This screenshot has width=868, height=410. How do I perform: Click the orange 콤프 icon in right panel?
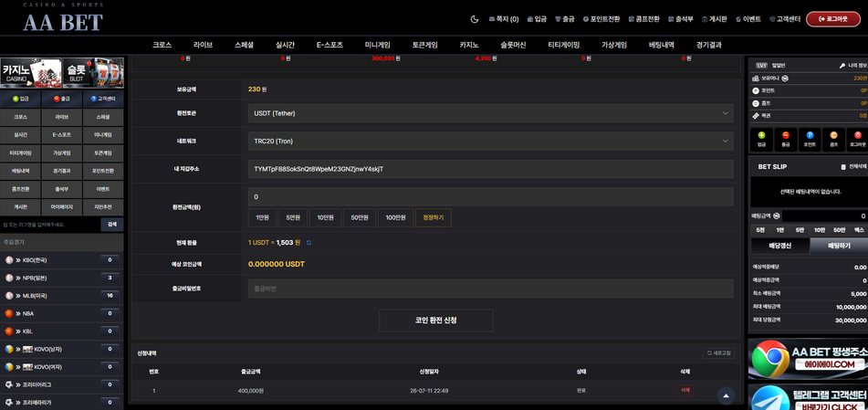tap(834, 134)
